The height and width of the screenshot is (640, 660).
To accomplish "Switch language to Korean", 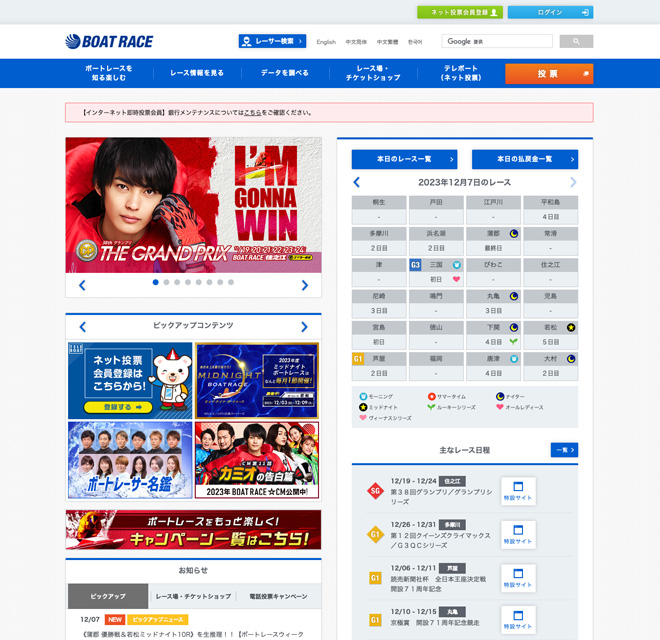I will [415, 42].
